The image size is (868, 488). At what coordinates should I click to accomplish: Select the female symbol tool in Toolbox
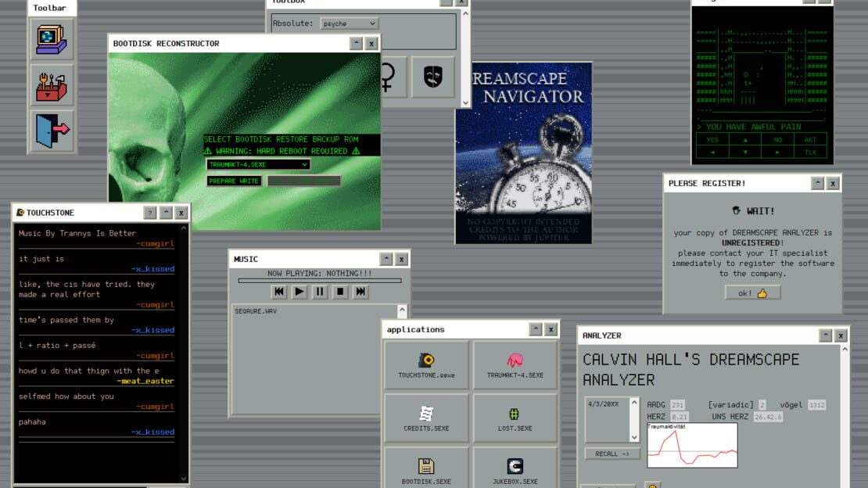[388, 77]
